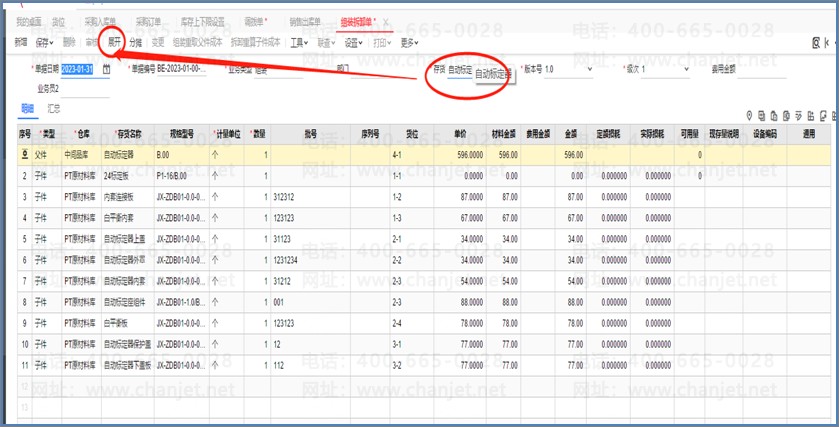Screen dimensions: 839x427
Task: Click the 分摊 toolbar button
Action: click(136, 42)
